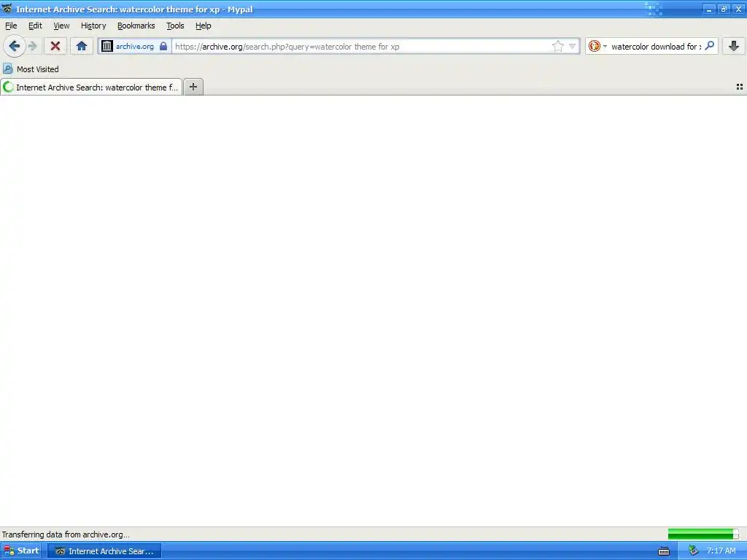Click the system tray safely remove icon
Image resolution: width=747 pixels, height=560 pixels.
click(694, 551)
